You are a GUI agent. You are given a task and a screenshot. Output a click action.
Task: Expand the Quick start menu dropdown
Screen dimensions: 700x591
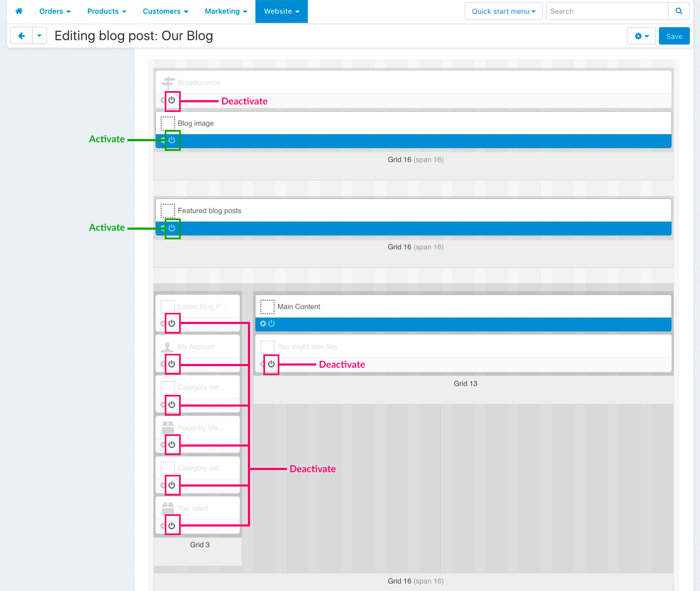click(503, 11)
